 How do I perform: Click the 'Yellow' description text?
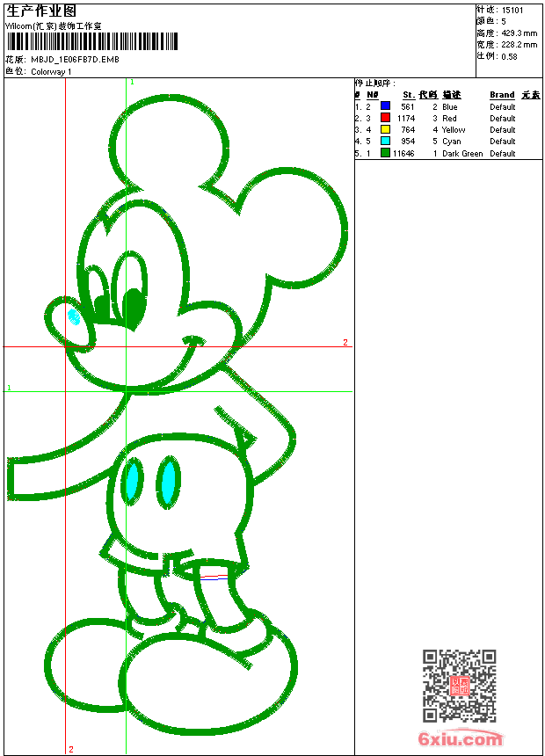click(x=454, y=130)
